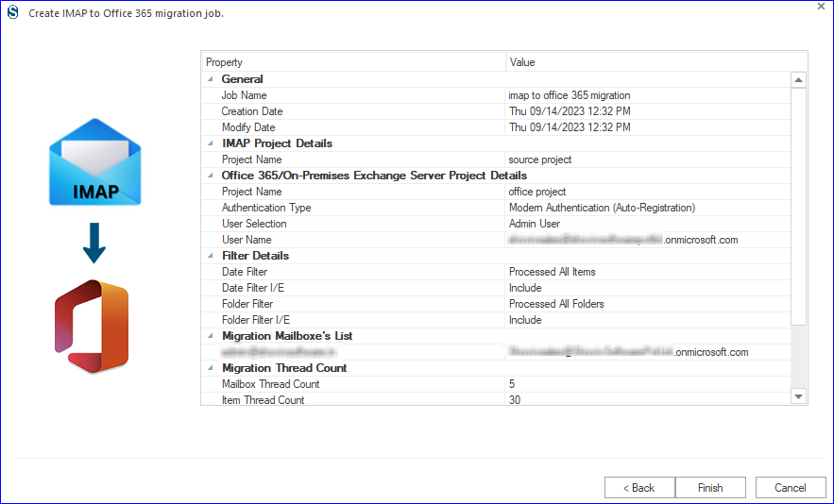834x504 pixels.
Task: Collapse the Migration Mailboxe's List section
Action: (x=211, y=336)
